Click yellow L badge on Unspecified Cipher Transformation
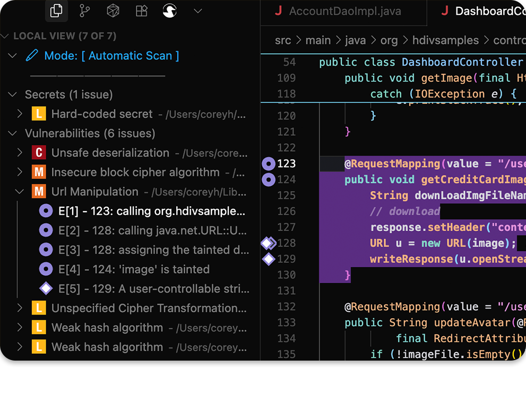Image resolution: width=526 pixels, height=420 pixels. click(x=39, y=308)
